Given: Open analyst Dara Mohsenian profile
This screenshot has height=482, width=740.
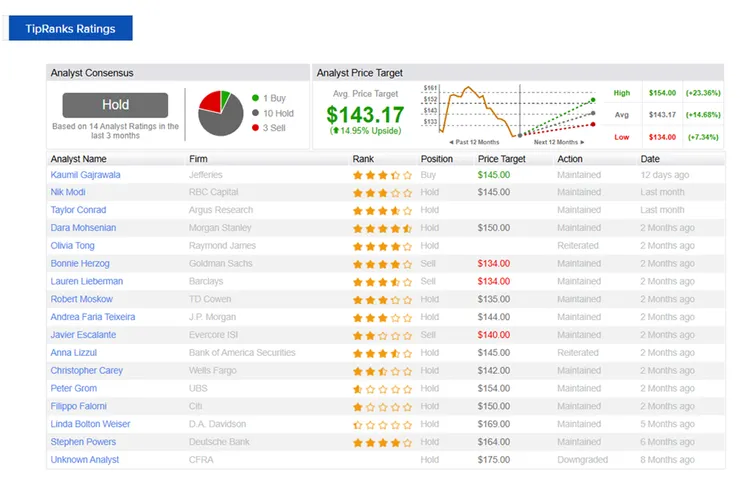Looking at the screenshot, I should [x=83, y=228].
